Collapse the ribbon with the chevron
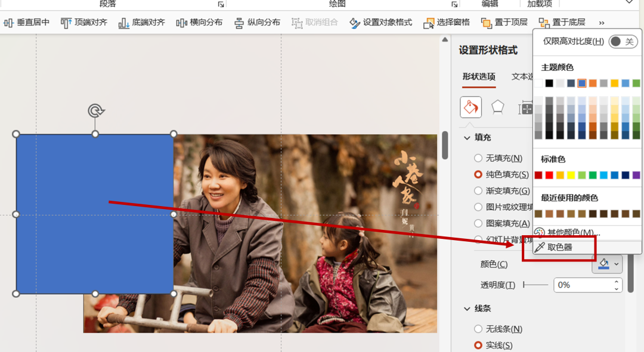The height and width of the screenshot is (352, 644). point(629,2)
